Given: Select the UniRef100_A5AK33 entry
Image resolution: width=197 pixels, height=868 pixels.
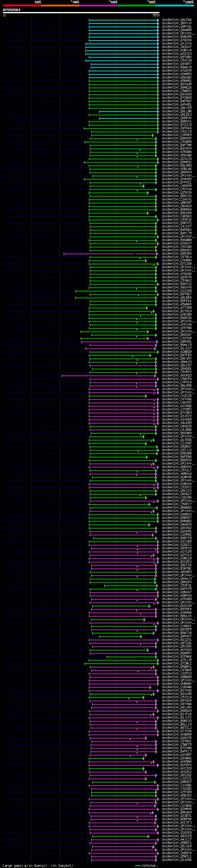Looking at the screenshot, I should point(177,361).
